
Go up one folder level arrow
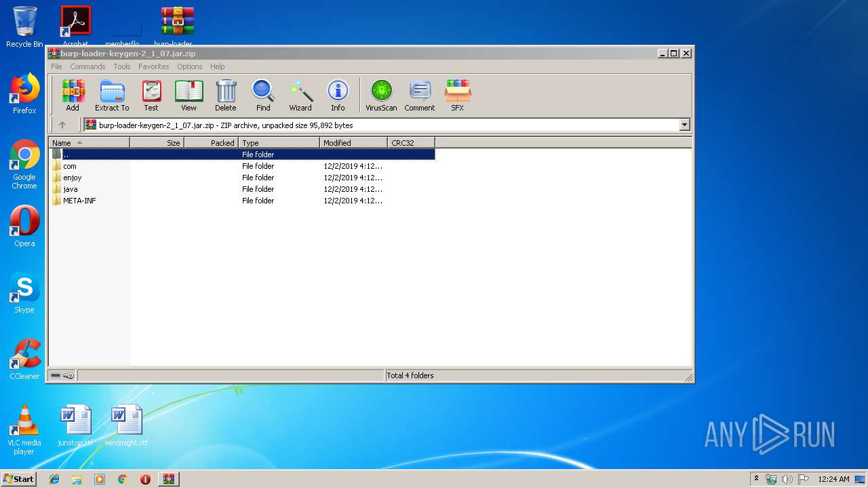click(x=62, y=125)
